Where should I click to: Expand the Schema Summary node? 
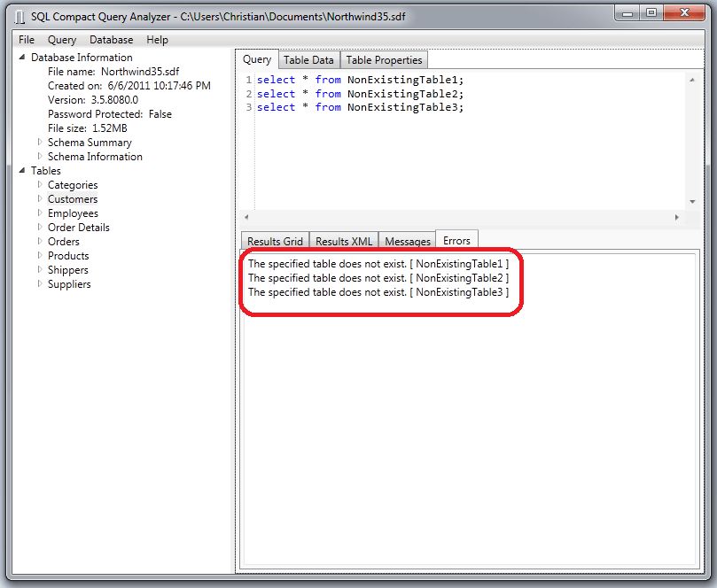tap(40, 142)
